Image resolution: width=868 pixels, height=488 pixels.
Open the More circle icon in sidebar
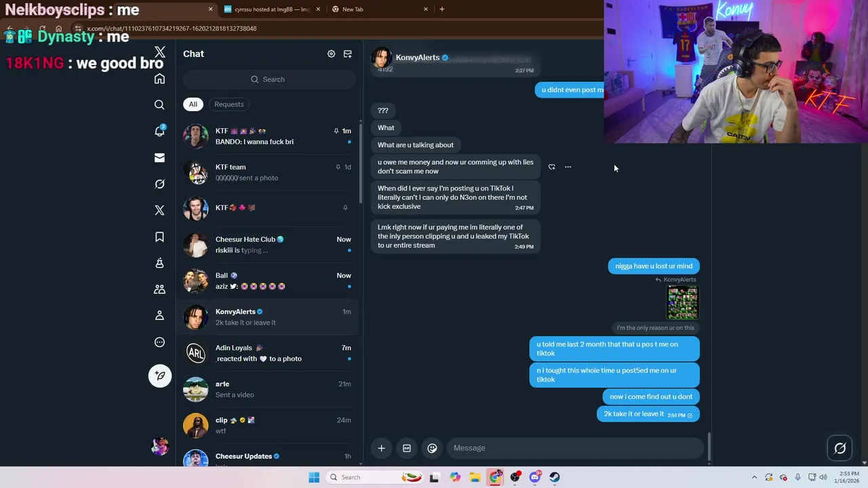159,342
